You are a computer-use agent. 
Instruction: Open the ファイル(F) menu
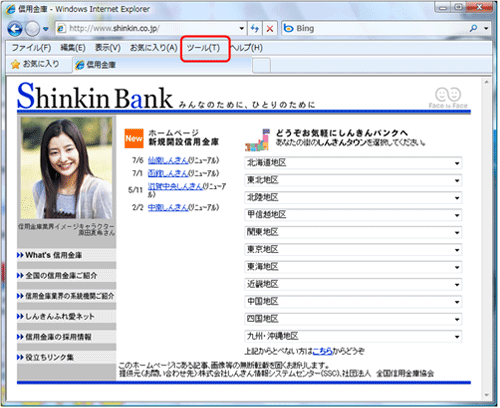[x=31, y=48]
